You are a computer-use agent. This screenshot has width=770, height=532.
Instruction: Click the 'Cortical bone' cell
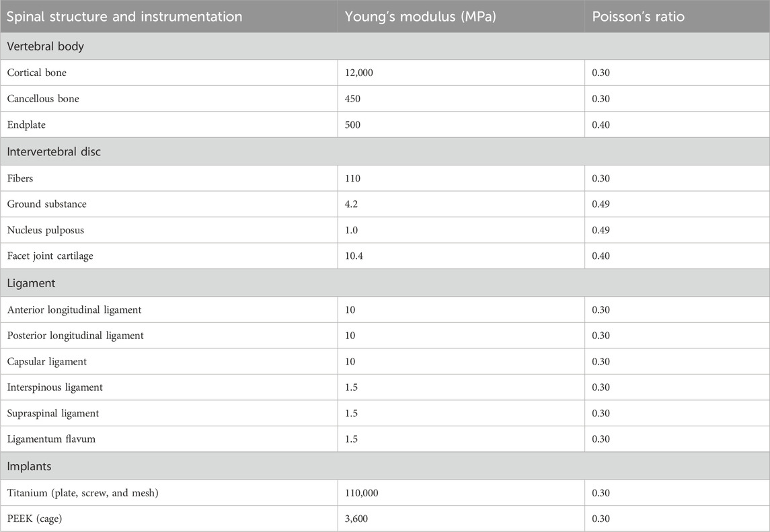(x=37, y=73)
